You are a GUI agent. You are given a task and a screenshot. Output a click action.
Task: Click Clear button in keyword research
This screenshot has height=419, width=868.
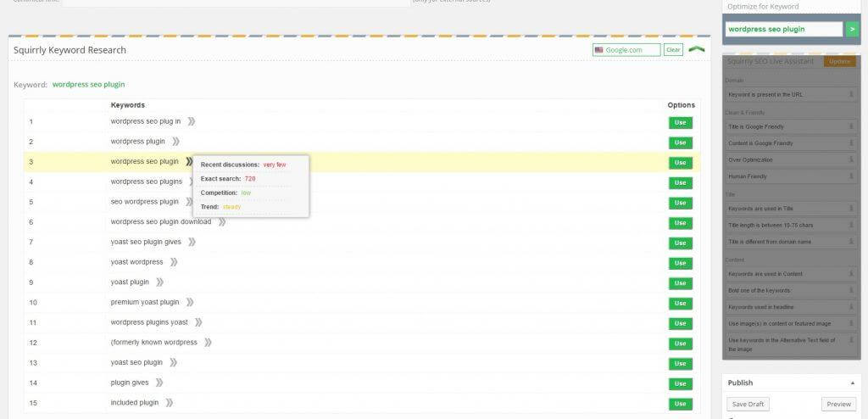click(673, 50)
